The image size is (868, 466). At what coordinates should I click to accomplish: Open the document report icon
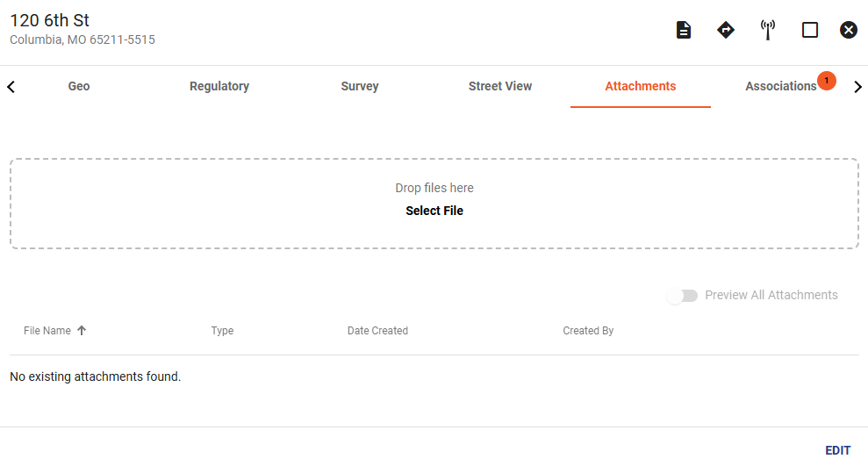point(684,30)
